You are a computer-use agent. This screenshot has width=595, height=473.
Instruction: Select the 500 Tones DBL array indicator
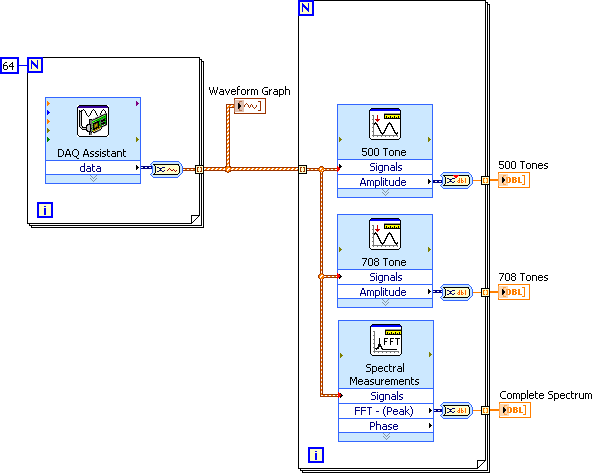[514, 180]
